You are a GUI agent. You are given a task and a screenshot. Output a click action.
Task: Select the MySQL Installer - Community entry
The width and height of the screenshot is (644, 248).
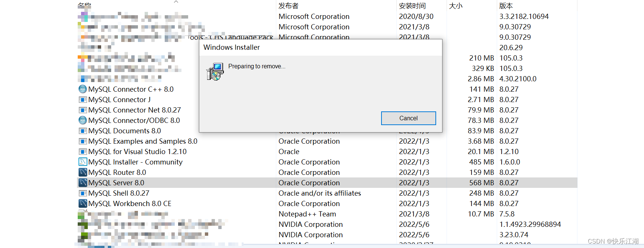click(135, 162)
